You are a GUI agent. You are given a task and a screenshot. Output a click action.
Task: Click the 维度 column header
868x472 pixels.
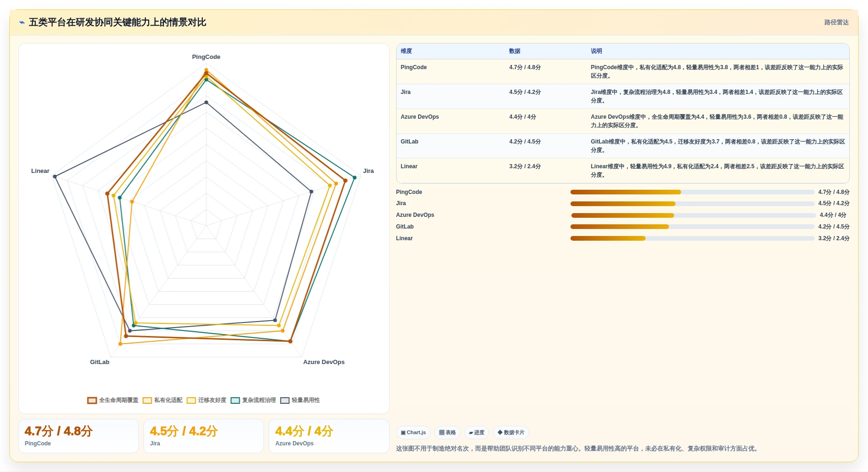pyautogui.click(x=406, y=51)
